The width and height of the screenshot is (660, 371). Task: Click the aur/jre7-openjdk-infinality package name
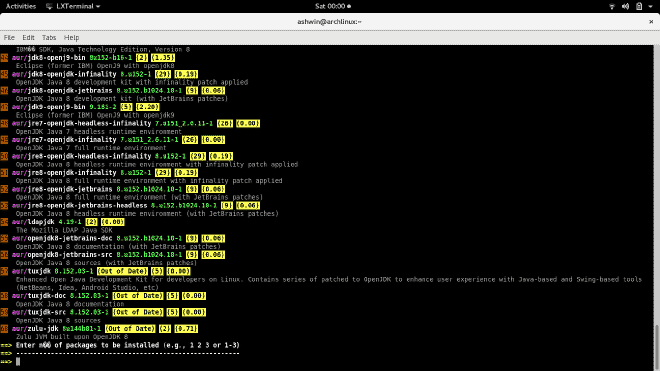point(64,140)
